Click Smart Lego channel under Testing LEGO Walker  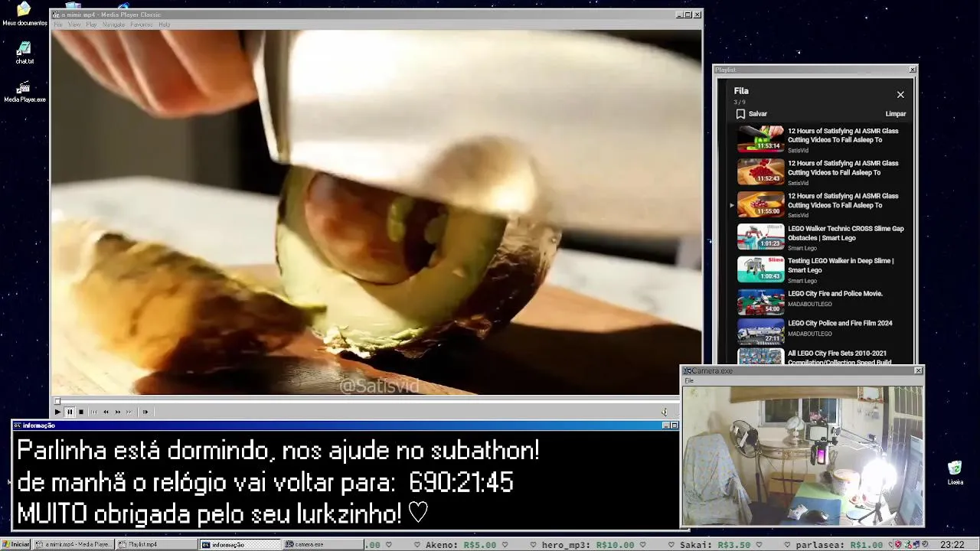(802, 281)
